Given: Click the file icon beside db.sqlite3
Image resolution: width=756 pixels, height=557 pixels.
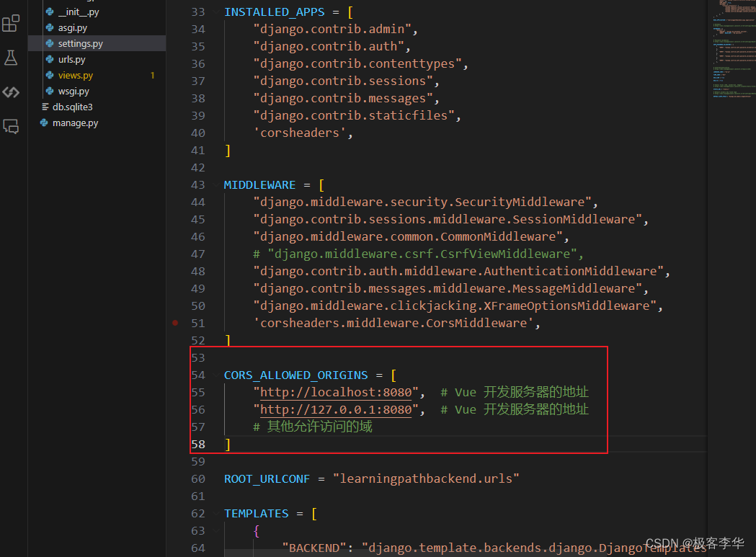Looking at the screenshot, I should (x=45, y=107).
